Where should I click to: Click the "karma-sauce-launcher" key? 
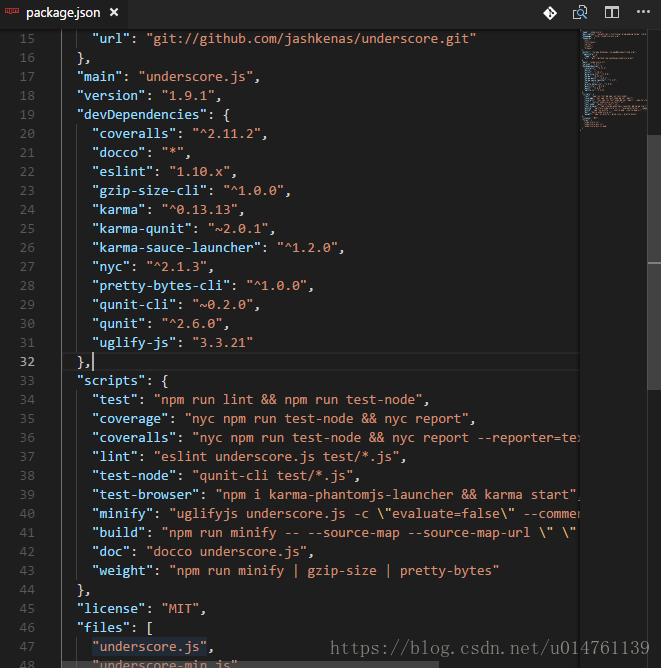(177, 248)
